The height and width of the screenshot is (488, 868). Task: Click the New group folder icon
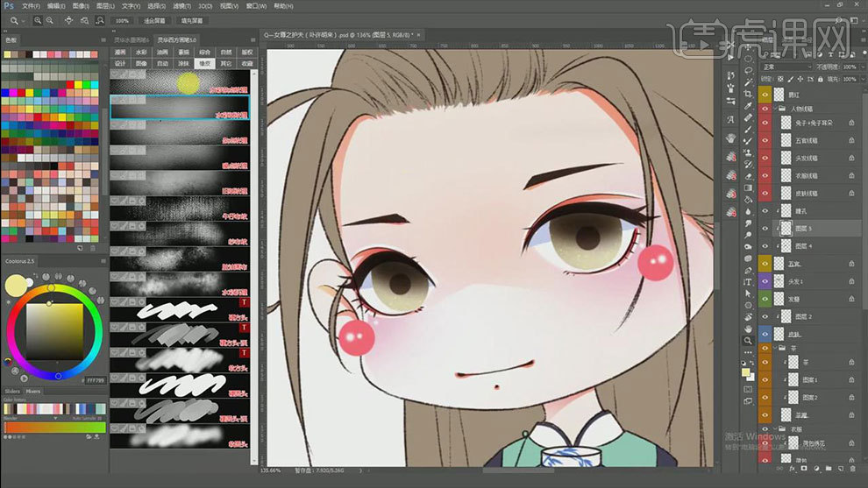829,469
